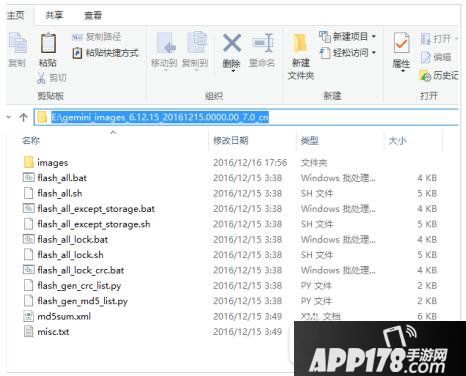
Task: Click the folder icon in address bar
Action: point(42,117)
